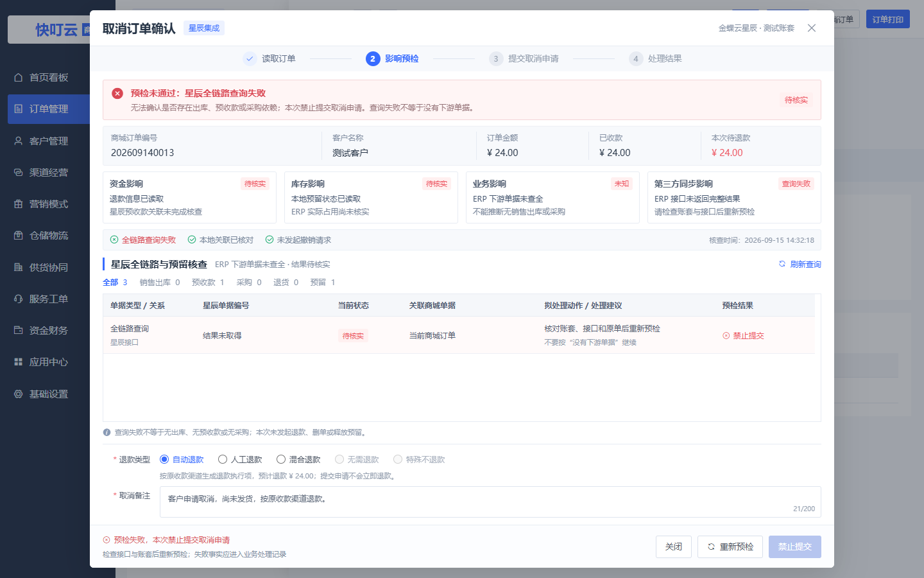The width and height of the screenshot is (924, 578).
Task: Click the 查询失败 tag on sync card
Action: (x=796, y=184)
